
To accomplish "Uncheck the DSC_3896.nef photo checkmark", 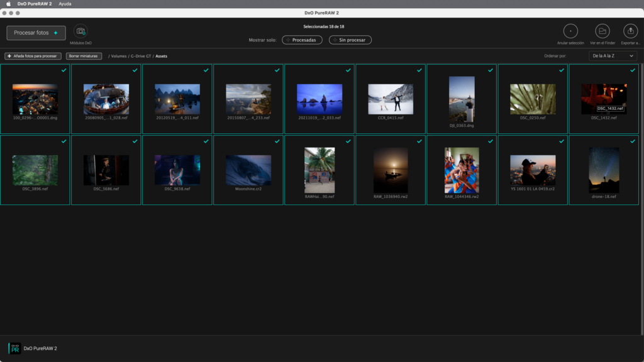I will [x=64, y=141].
